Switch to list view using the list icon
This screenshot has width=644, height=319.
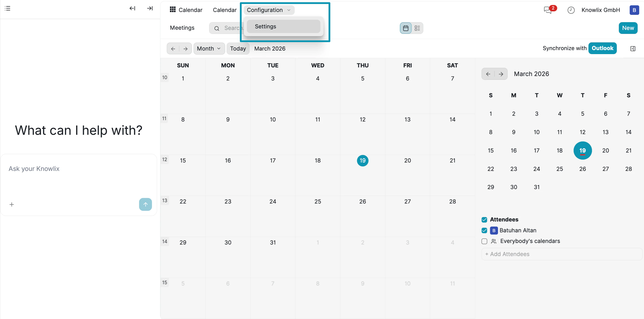417,28
